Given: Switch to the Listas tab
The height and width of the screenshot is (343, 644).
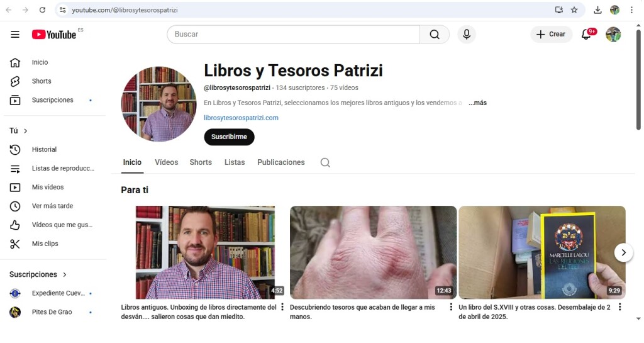Looking at the screenshot, I should pos(235,162).
